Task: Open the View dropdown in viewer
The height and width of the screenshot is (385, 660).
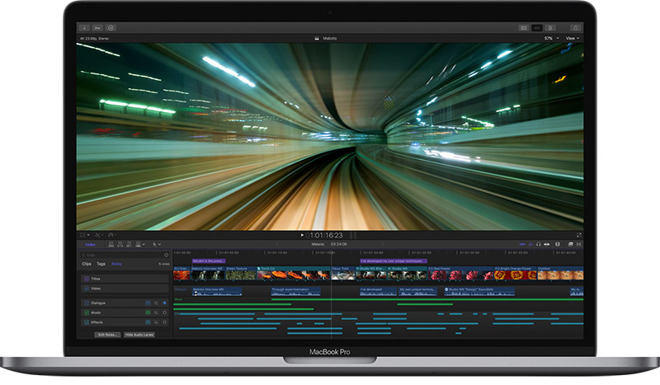Action: click(572, 38)
